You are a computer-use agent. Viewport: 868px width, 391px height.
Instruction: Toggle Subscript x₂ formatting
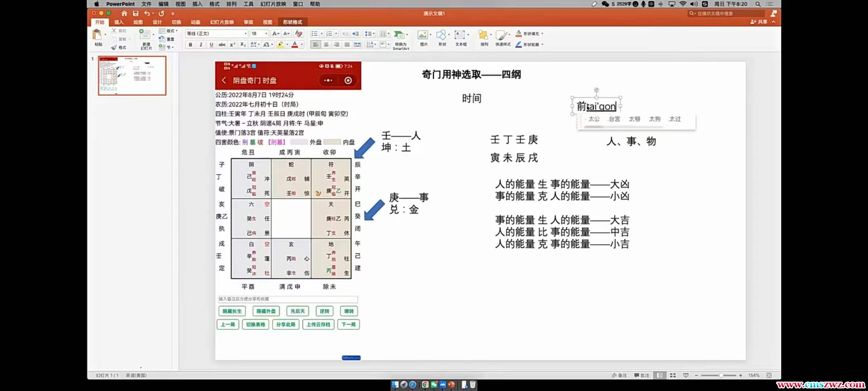(x=243, y=45)
